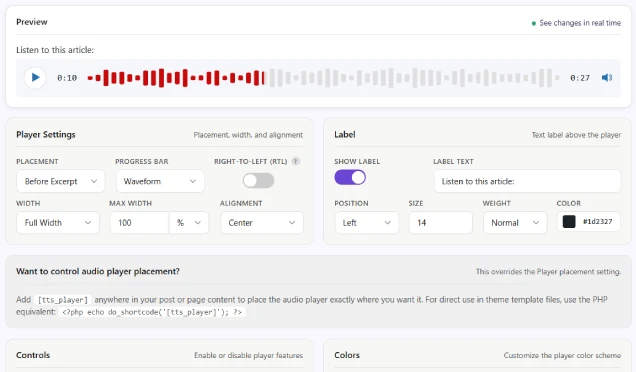Screen dimensions: 636x372
Task: Enable the Right-to-Left toggle
Action: [x=258, y=181]
